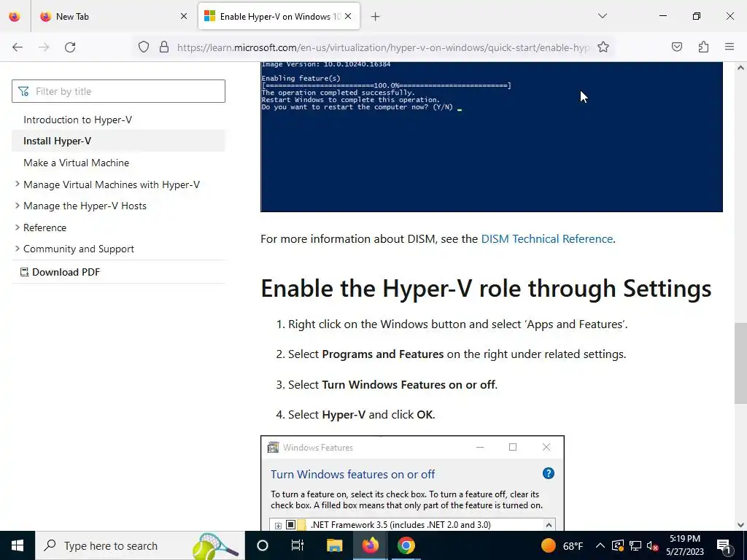Open the clock showing 5:19 PM
This screenshot has height=560, width=747.
(684, 545)
